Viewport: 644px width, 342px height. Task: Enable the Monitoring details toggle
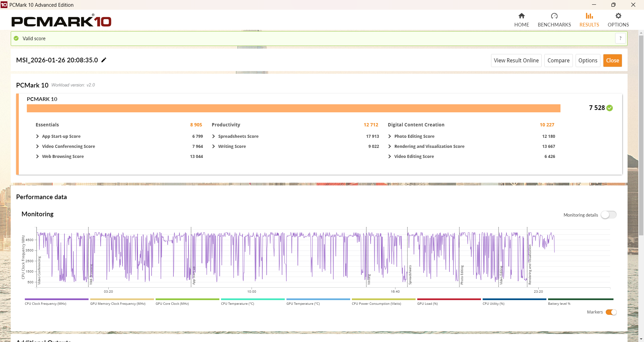point(608,215)
